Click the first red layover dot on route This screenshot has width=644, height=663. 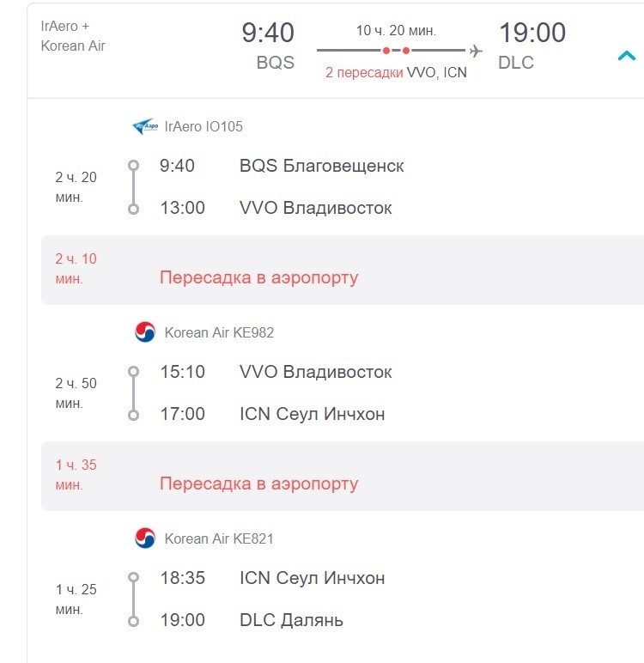click(386, 51)
